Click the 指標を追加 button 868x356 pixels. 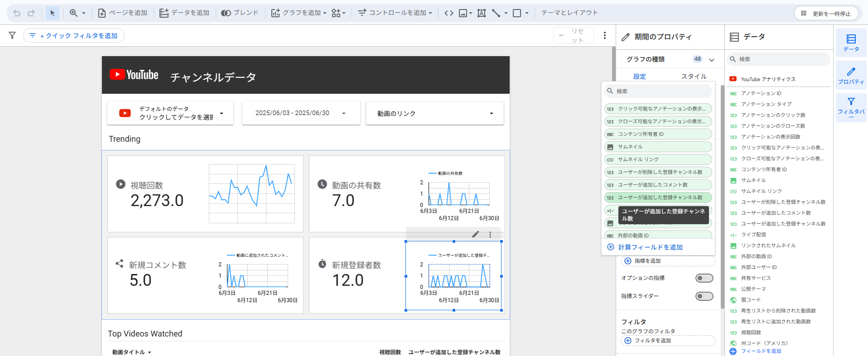pos(668,261)
